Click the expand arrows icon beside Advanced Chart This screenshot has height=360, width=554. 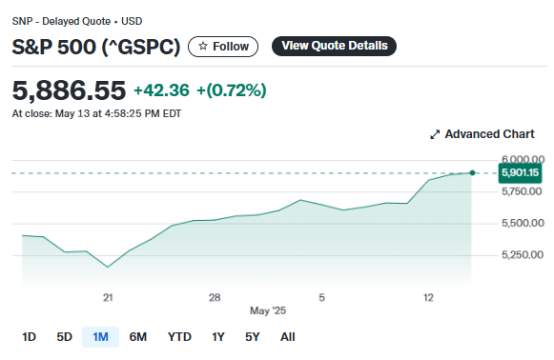[x=435, y=135]
